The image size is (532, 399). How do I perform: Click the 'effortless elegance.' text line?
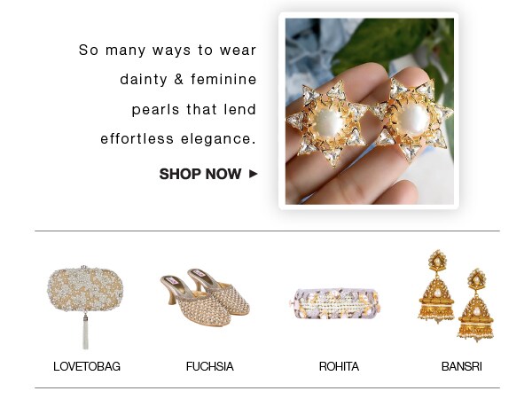click(x=178, y=139)
